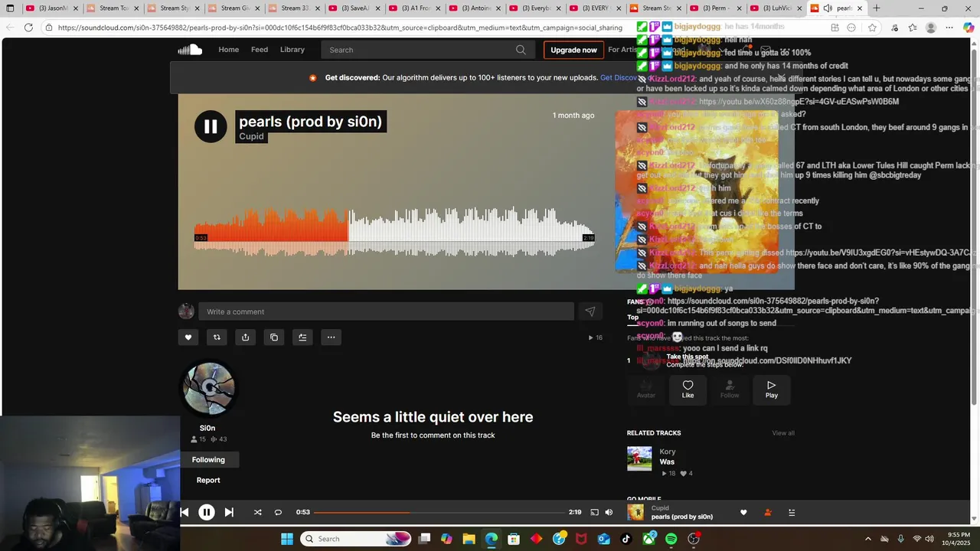Open the Next up queue list
This screenshot has width=980, height=551.
[x=792, y=513]
